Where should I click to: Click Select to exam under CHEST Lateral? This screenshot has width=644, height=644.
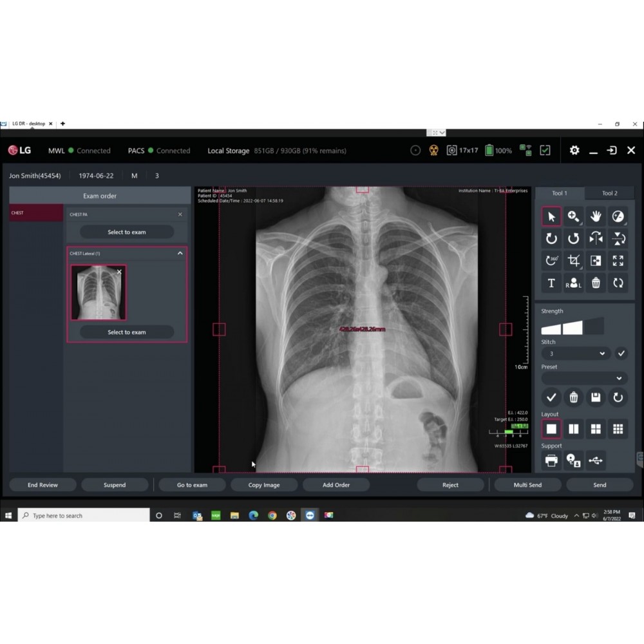[x=126, y=332]
